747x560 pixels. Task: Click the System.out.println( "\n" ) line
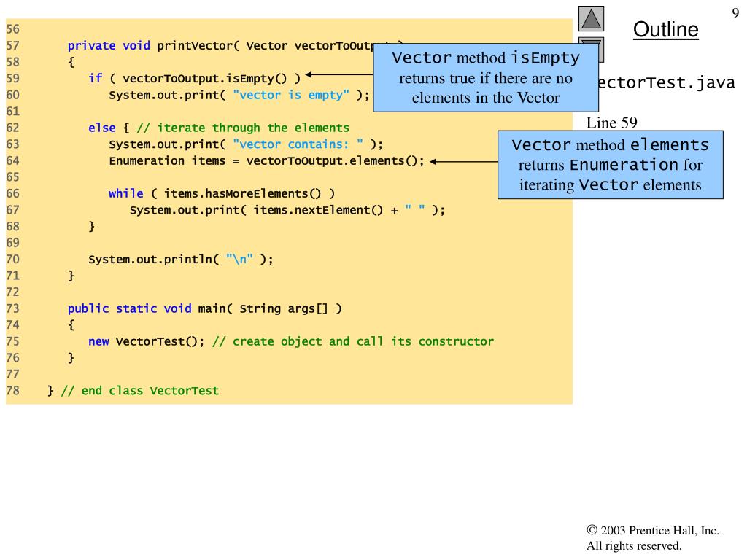(x=181, y=260)
